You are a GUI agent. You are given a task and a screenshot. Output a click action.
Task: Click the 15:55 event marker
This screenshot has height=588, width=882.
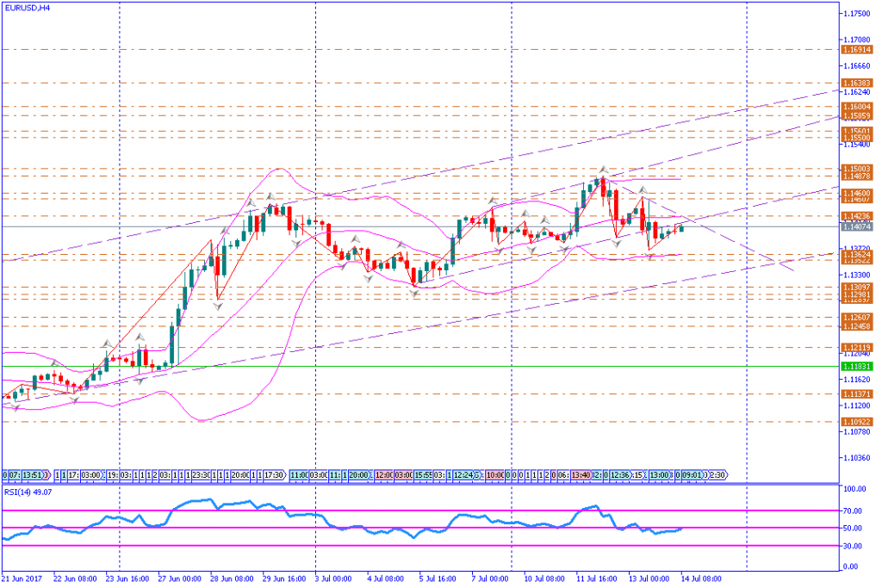[x=423, y=474]
